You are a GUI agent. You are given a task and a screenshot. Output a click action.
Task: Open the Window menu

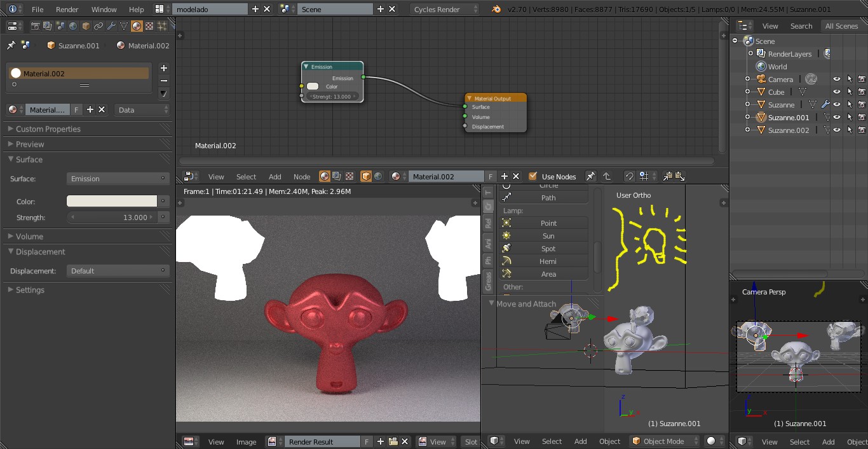(x=104, y=9)
